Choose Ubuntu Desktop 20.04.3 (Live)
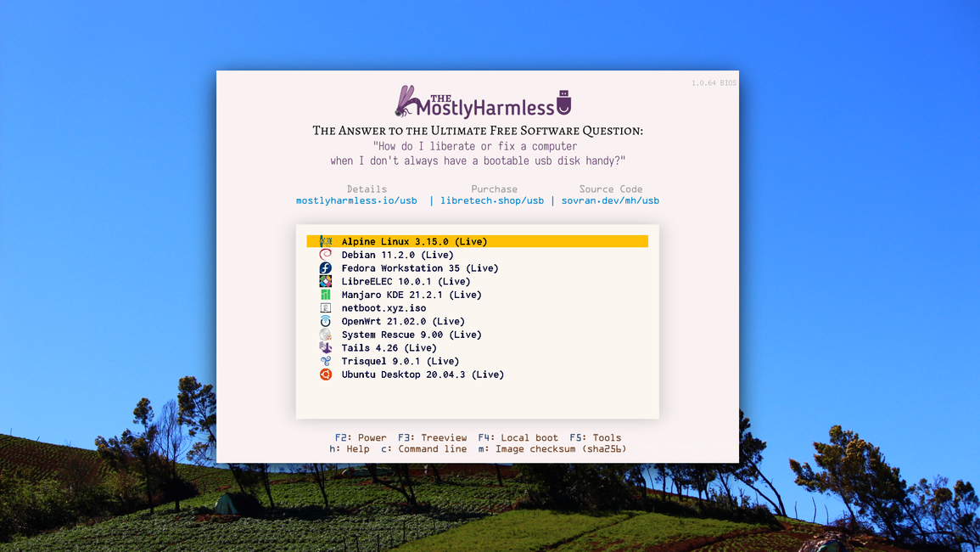This screenshot has width=980, height=552. pos(478,375)
